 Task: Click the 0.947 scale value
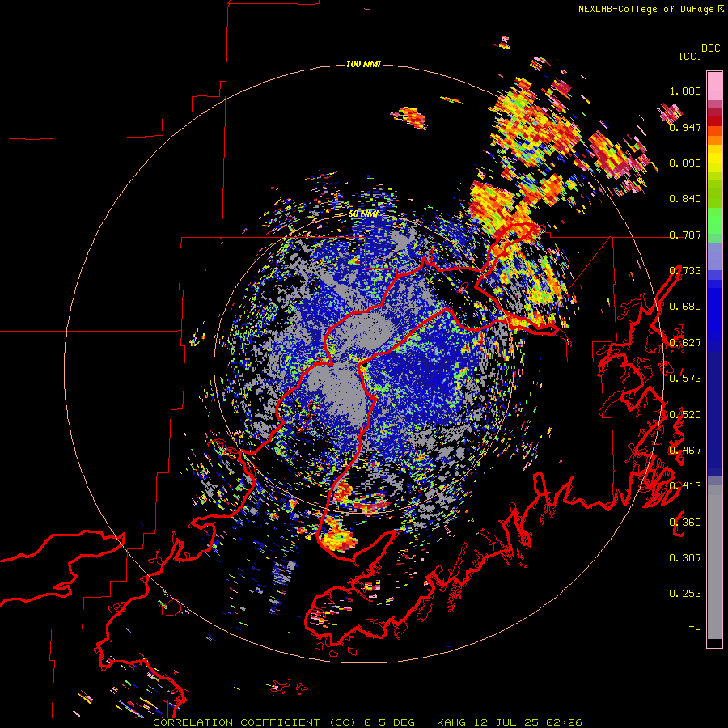click(685, 127)
